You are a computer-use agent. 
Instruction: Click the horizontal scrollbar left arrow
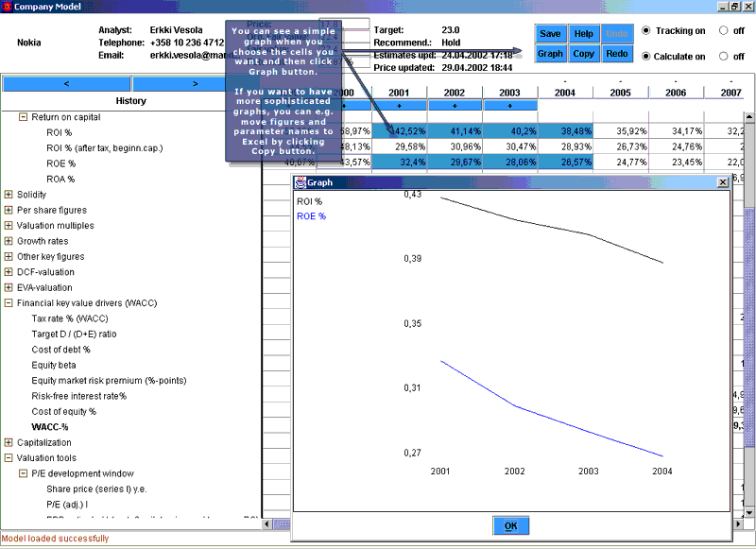[x=267, y=523]
